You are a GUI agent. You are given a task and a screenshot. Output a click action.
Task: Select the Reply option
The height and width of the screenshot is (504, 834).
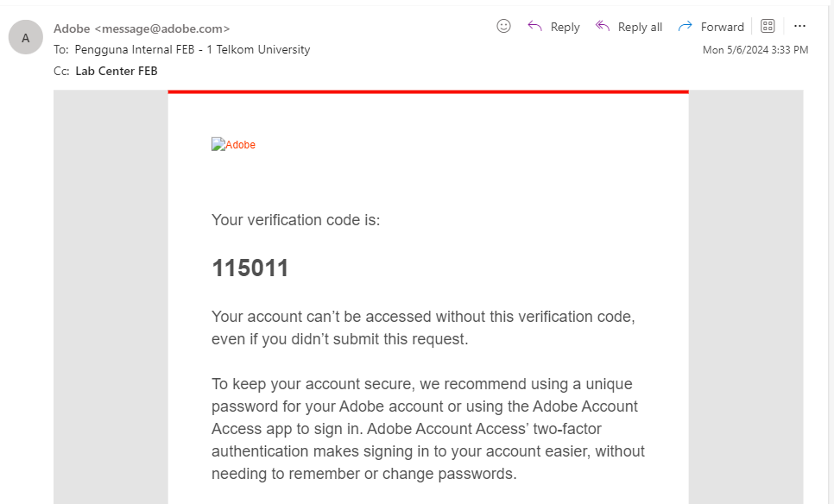pyautogui.click(x=566, y=27)
